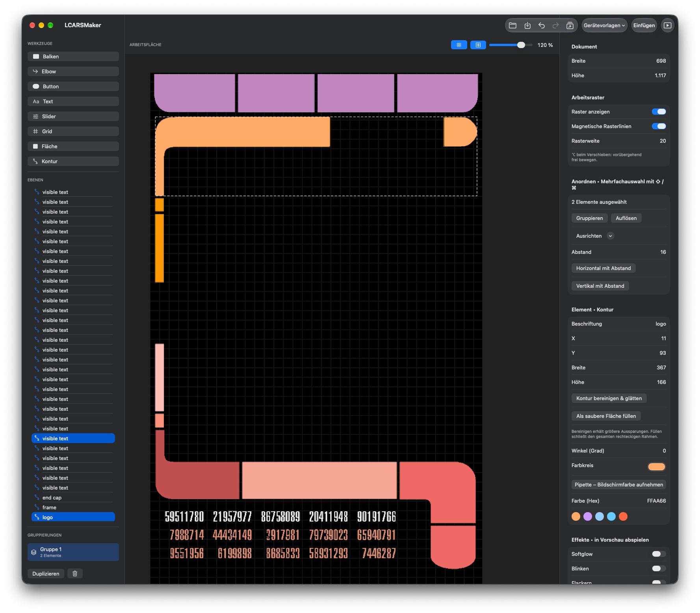Choose the Button tool
Screen dimensions: 700x613
pyautogui.click(x=73, y=86)
